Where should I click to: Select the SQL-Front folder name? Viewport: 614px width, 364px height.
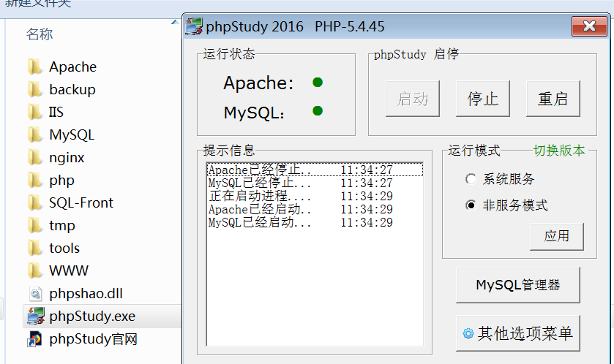pyautogui.click(x=81, y=203)
